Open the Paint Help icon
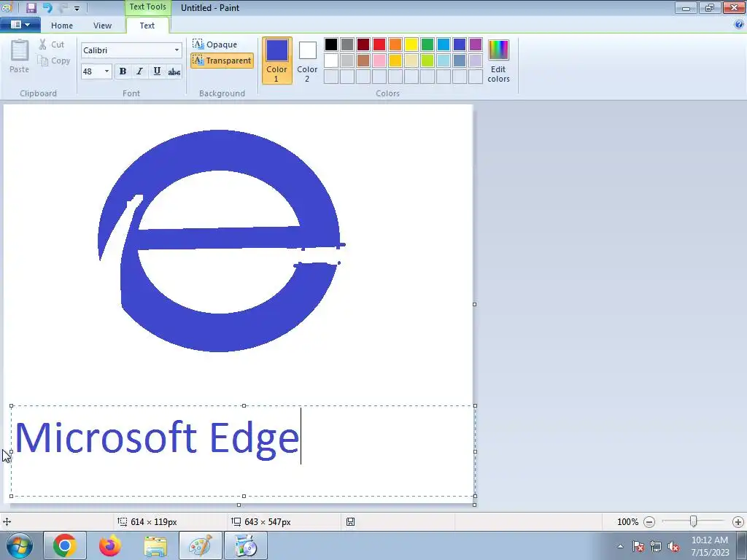 pos(739,24)
